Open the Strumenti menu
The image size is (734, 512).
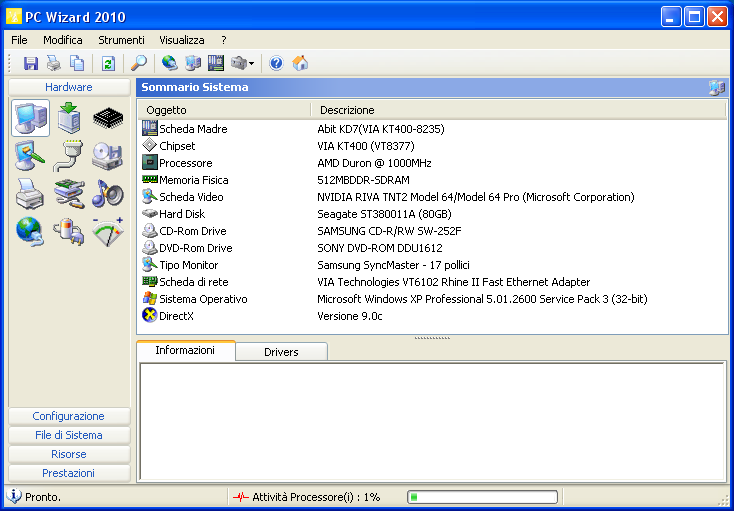pyautogui.click(x=121, y=40)
